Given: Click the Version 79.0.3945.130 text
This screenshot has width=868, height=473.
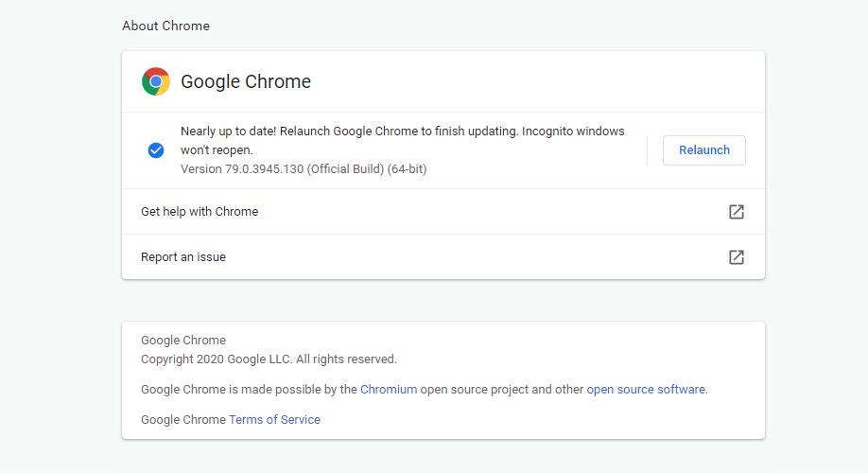Looking at the screenshot, I should click(242, 168).
